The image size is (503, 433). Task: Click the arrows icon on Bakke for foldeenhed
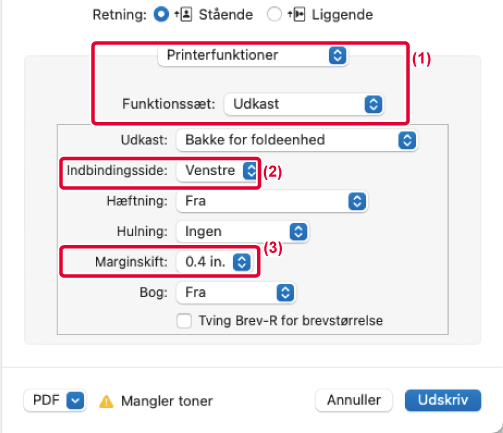(407, 140)
